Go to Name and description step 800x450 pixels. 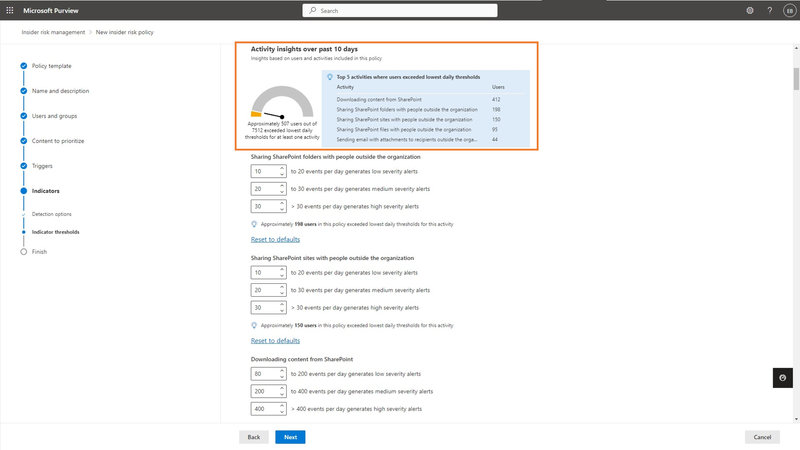[x=60, y=91]
